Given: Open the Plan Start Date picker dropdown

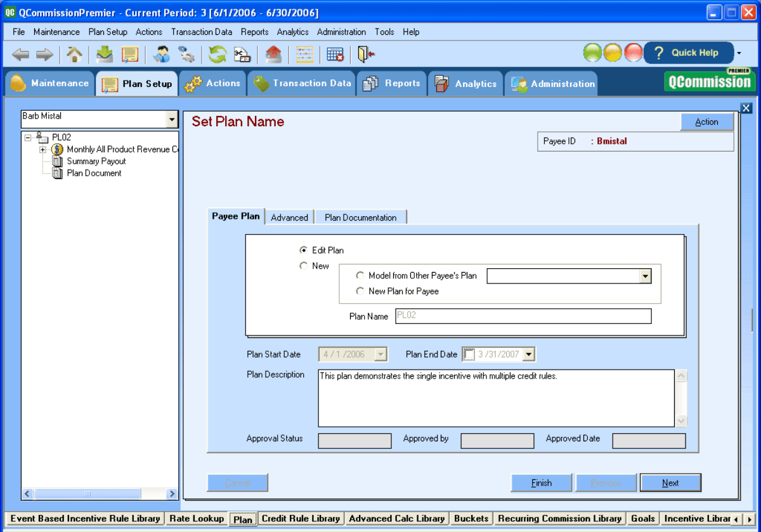Looking at the screenshot, I should pos(380,354).
